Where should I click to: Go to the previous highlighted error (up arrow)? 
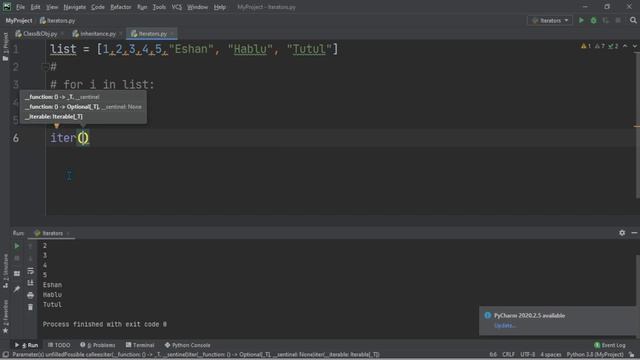(x=625, y=46)
